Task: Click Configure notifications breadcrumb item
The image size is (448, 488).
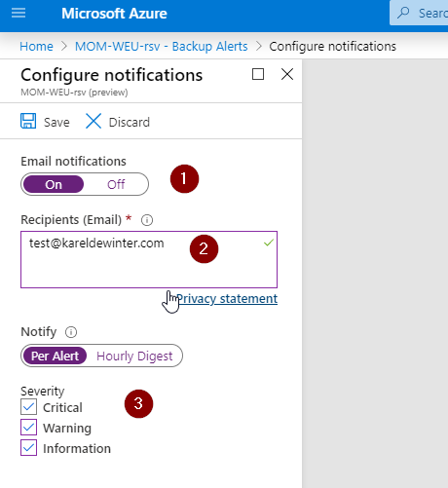Action: coord(333,47)
